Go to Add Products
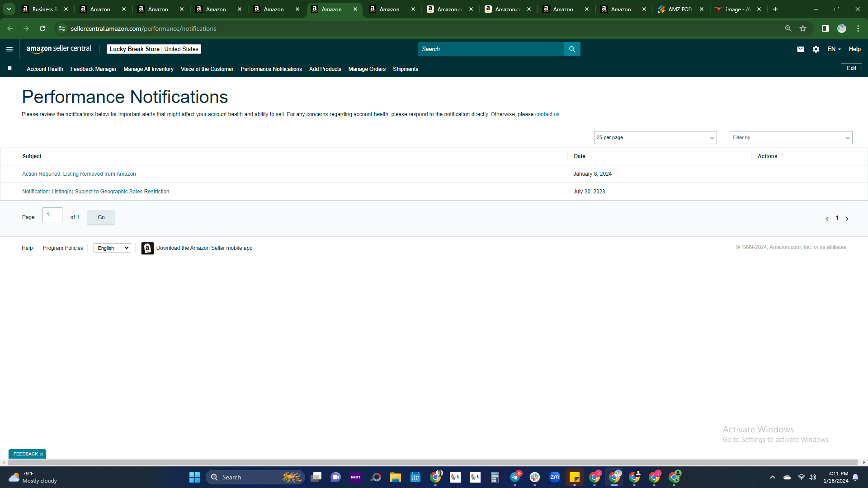The width and height of the screenshot is (868, 488). (x=325, y=69)
